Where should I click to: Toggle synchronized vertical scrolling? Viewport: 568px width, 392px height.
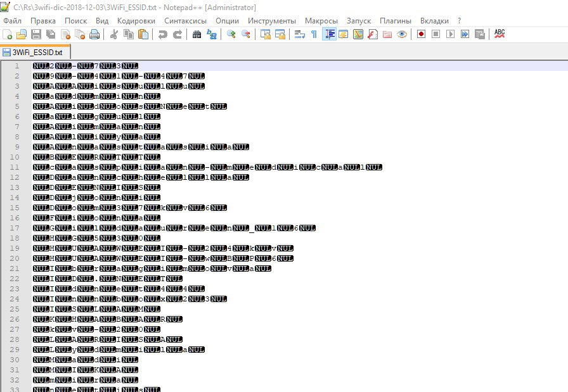265,34
